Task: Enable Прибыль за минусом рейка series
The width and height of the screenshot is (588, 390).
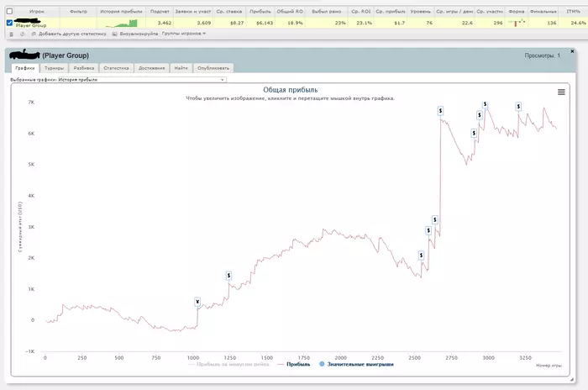Action: 228,364
